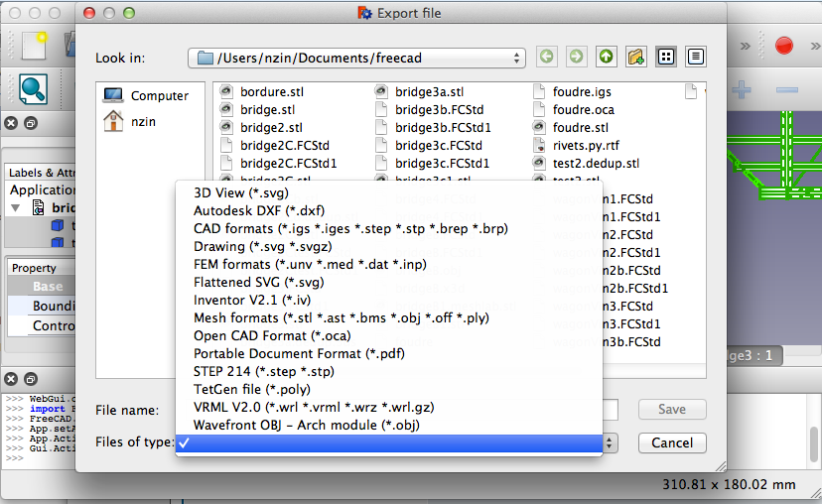The image size is (822, 504).
Task: Click the Cancel button
Action: (672, 442)
